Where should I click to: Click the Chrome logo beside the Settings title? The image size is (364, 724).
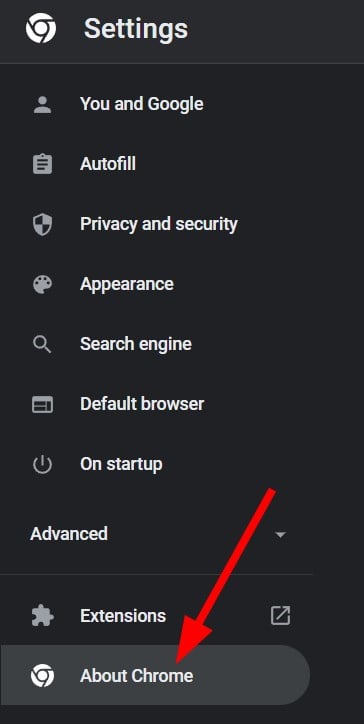41,29
